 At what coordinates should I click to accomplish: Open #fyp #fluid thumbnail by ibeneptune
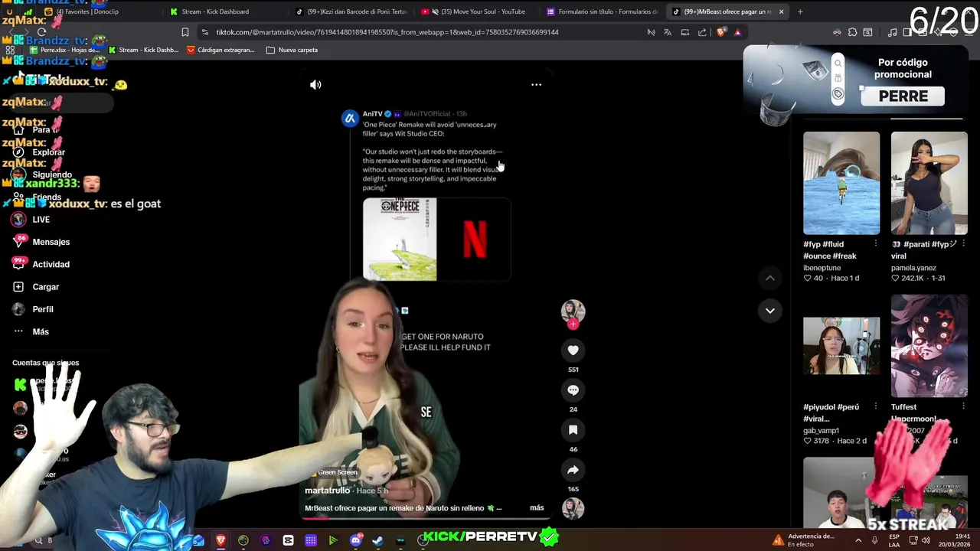pyautogui.click(x=841, y=183)
